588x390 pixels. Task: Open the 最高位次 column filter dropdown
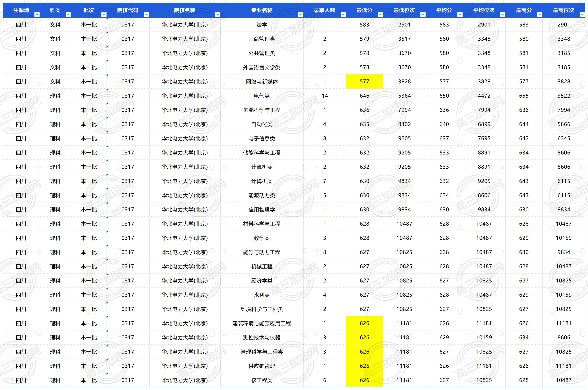pyautogui.click(x=582, y=15)
